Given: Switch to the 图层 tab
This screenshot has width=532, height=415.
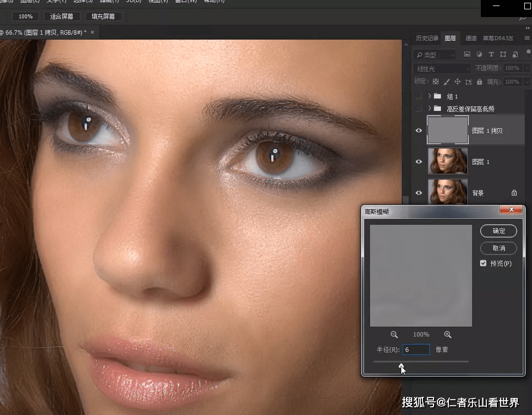Looking at the screenshot, I should point(450,38).
